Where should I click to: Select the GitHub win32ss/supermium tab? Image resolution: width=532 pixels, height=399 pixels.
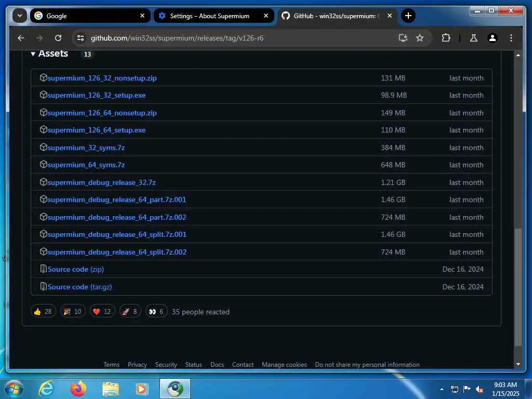(338, 16)
